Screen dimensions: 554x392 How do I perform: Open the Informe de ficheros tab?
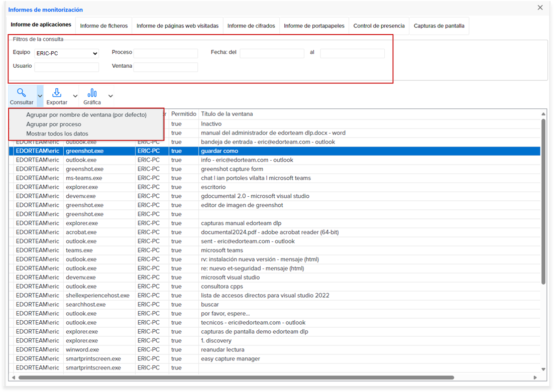point(104,26)
